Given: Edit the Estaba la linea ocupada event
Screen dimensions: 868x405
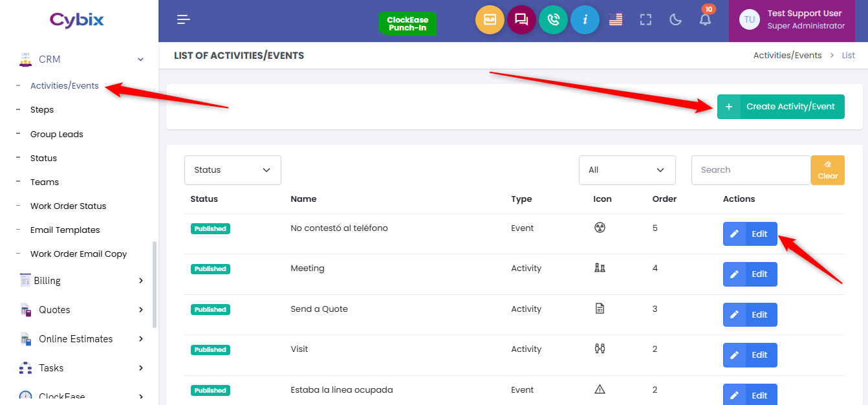Looking at the screenshot, I should pyautogui.click(x=750, y=395).
